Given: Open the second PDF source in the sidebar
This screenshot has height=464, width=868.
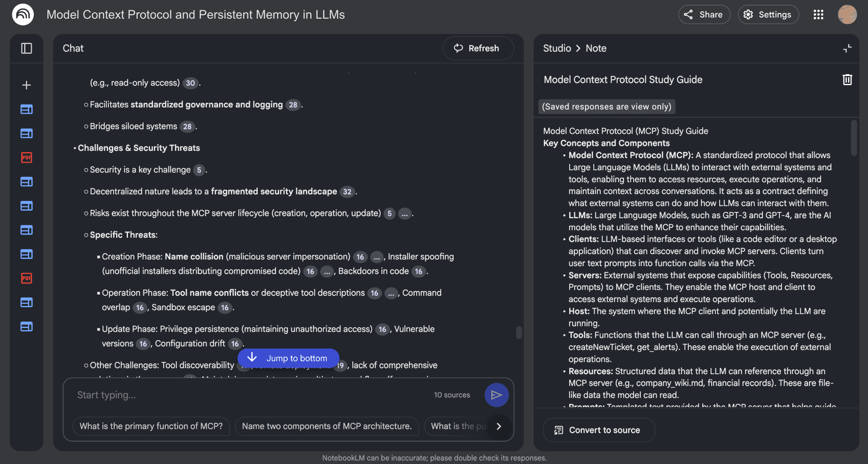Looking at the screenshot, I should pyautogui.click(x=26, y=278).
